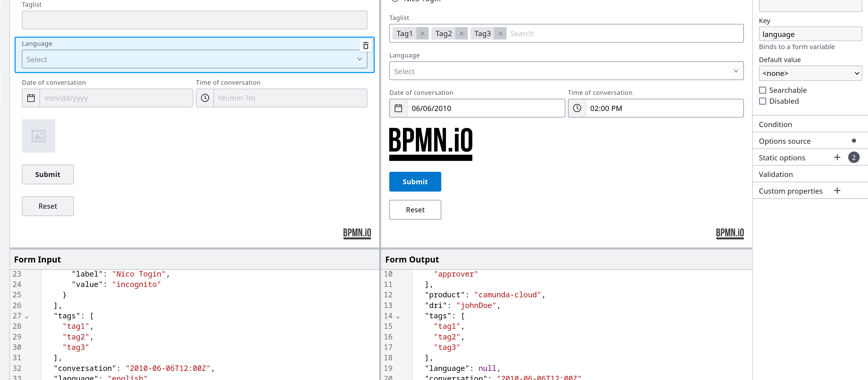The width and height of the screenshot is (868, 380).
Task: Click the Static options counter badge showing 2
Action: coord(853,157)
